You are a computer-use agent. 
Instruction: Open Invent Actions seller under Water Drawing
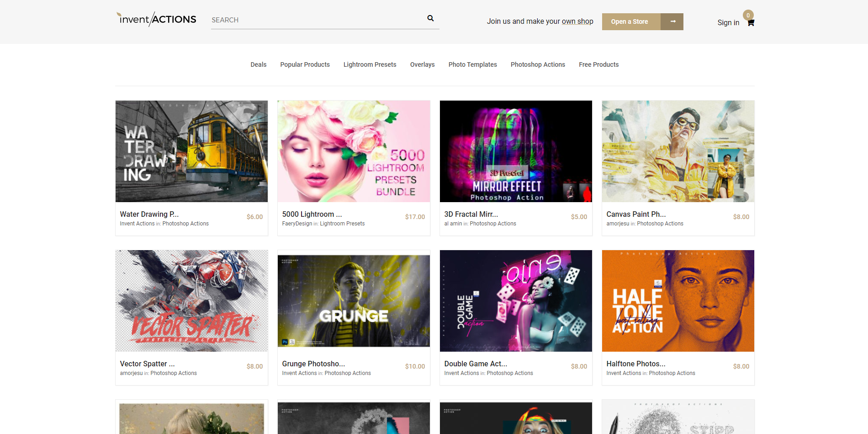137,224
